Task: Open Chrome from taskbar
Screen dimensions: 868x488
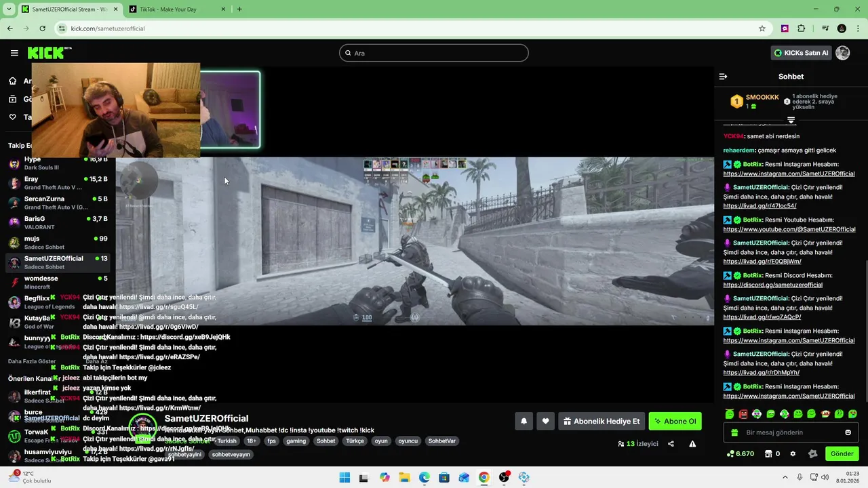Action: pos(484,477)
